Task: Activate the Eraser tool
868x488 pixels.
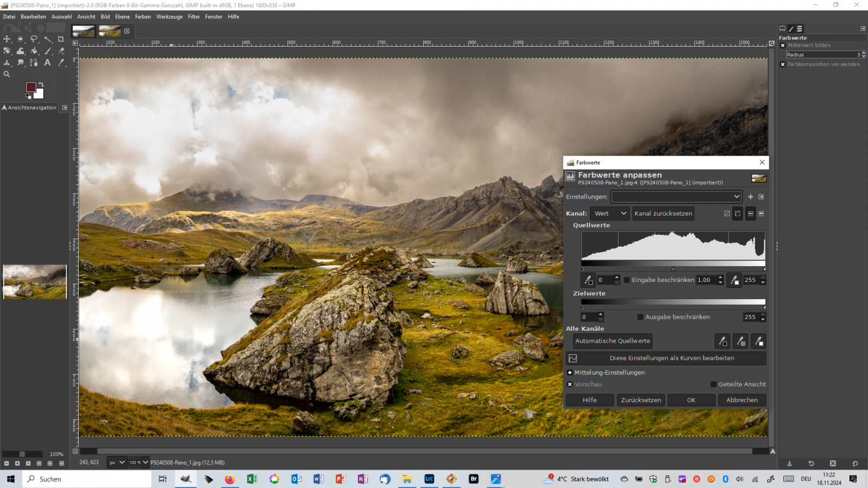Action: coord(61,51)
